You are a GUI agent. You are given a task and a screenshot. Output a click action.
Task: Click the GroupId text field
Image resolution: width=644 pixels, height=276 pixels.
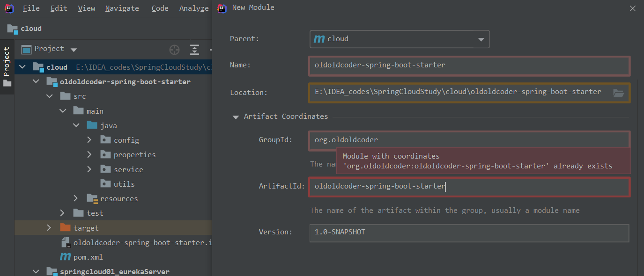coord(469,140)
